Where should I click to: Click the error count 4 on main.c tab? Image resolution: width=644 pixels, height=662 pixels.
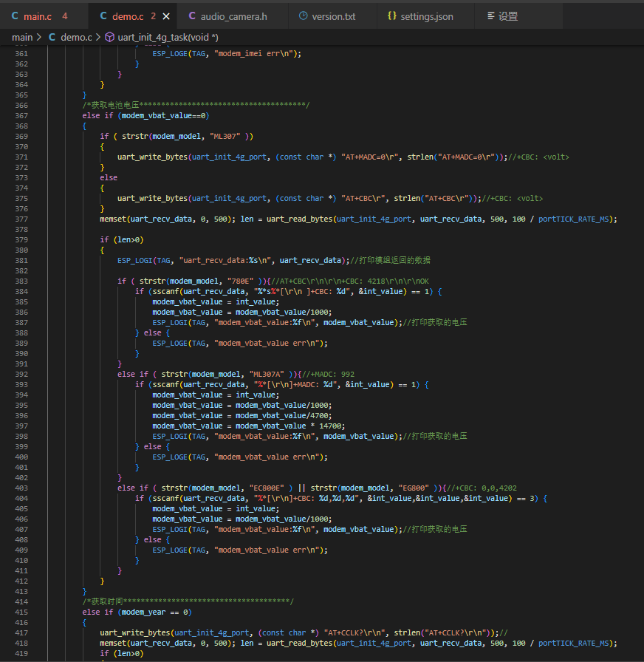point(64,16)
